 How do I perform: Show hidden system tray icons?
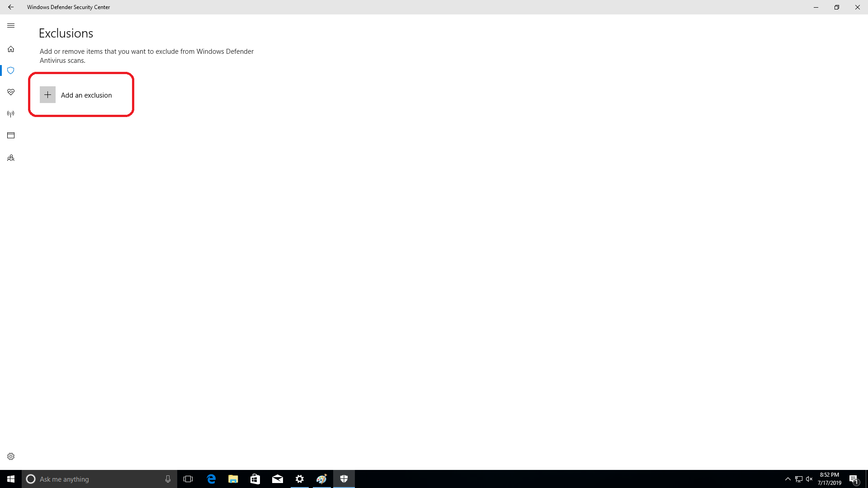coord(788,479)
